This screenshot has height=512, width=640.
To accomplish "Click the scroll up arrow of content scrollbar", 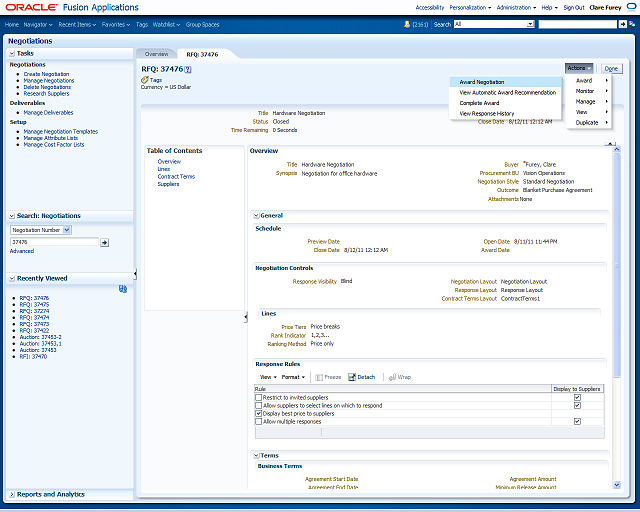I will coord(617,149).
